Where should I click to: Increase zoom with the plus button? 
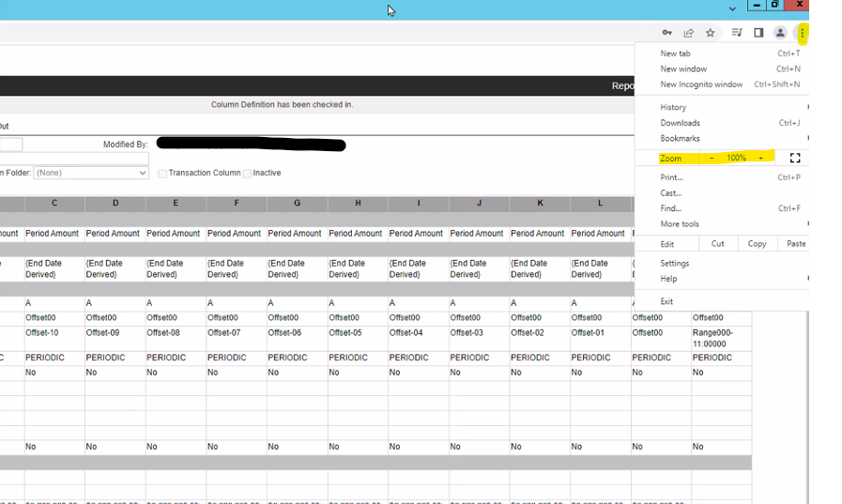760,158
